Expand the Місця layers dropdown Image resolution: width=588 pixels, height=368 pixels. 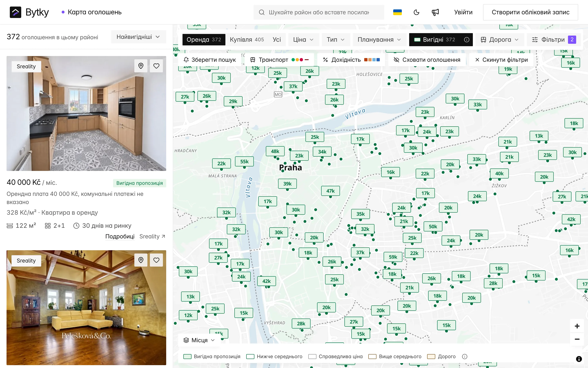199,340
